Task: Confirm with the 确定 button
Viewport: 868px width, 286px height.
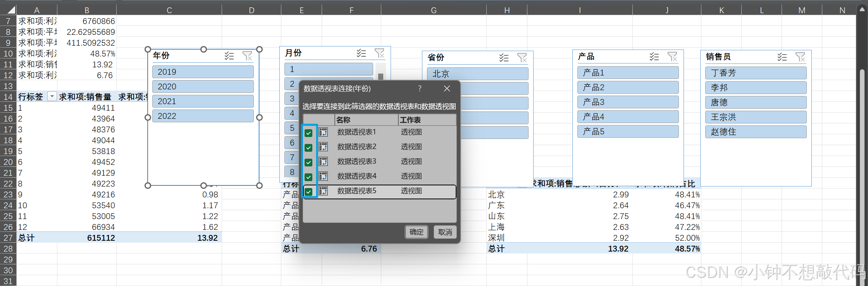Action: (417, 232)
